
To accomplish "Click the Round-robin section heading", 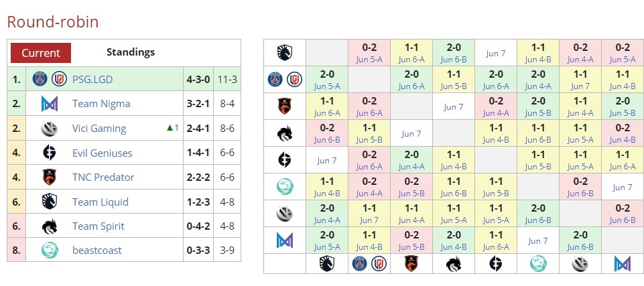I will 53,21.
